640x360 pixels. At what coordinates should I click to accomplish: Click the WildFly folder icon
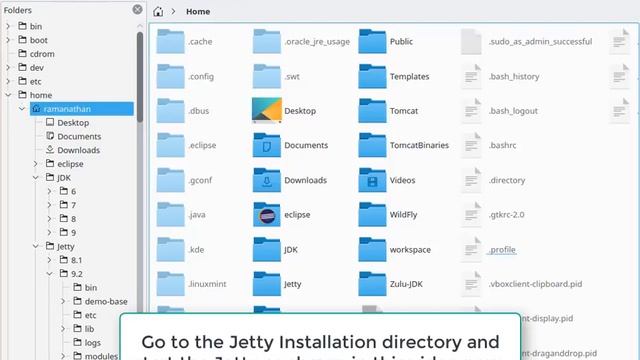point(372,214)
